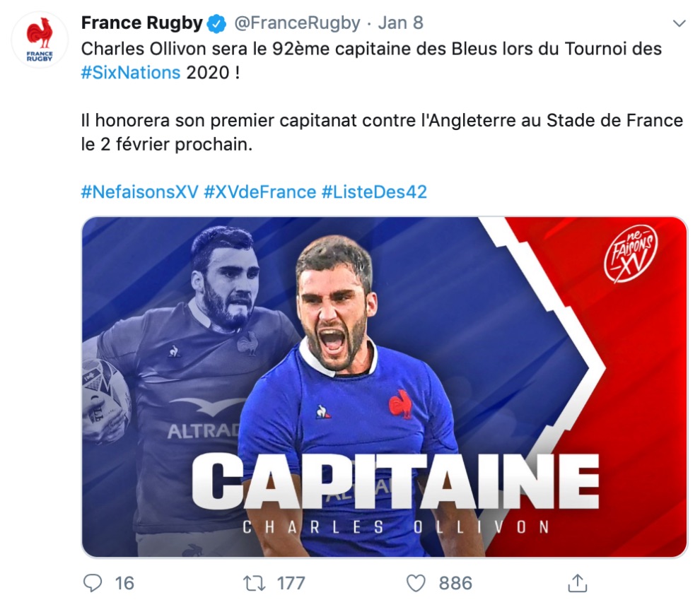This screenshot has height=607, width=700.
Task: Open the share upload arrow icon
Action: pos(577,583)
